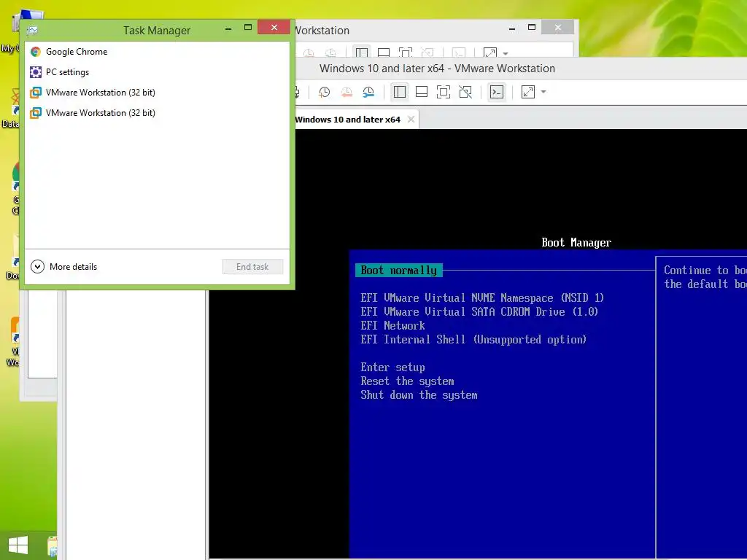
Task: Select EFI VMware Virtual SATA CDROM Drive entry
Action: (x=479, y=312)
